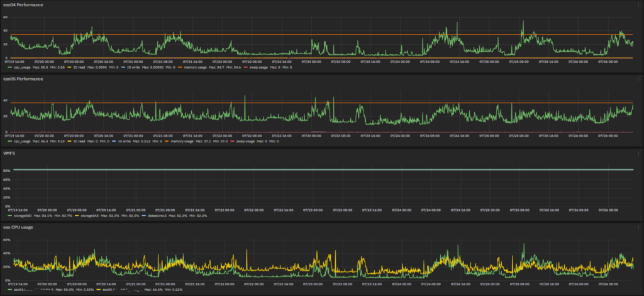Toggle storageSAS series in VMFS legend
644x296 pixels.
point(89,216)
